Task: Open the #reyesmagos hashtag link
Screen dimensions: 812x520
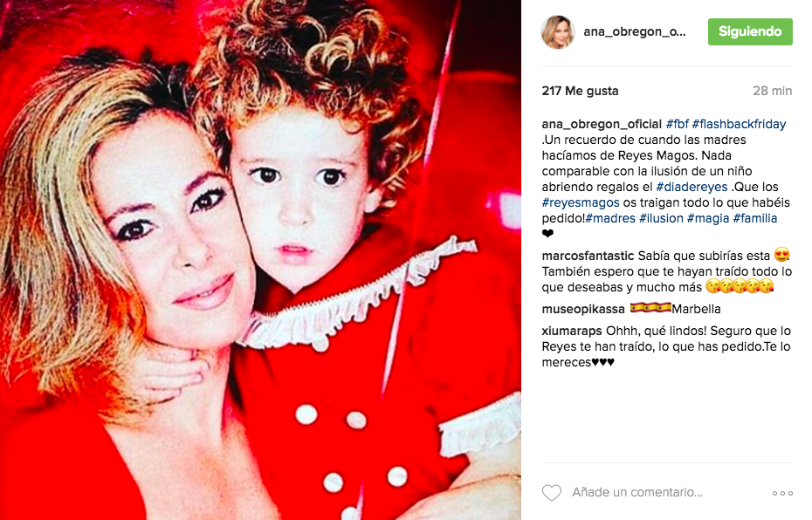Action: pyautogui.click(x=581, y=202)
